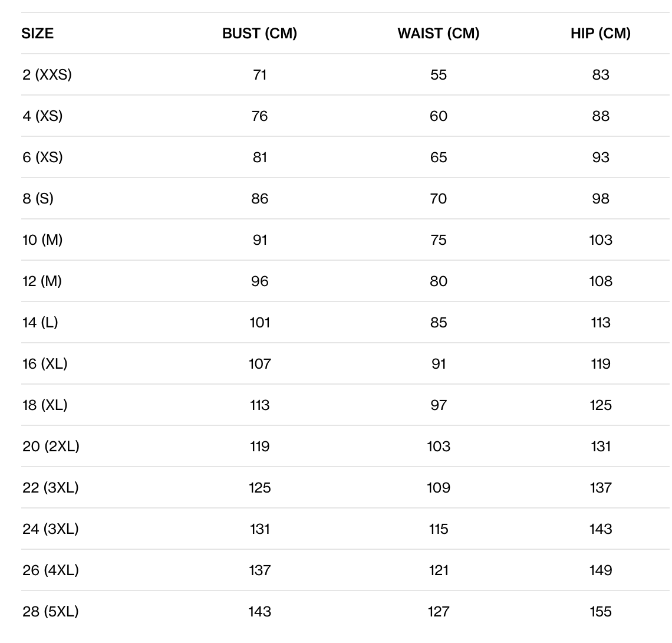Click the 20 (2XL) size label
The width and height of the screenshot is (672, 643).
click(x=51, y=447)
